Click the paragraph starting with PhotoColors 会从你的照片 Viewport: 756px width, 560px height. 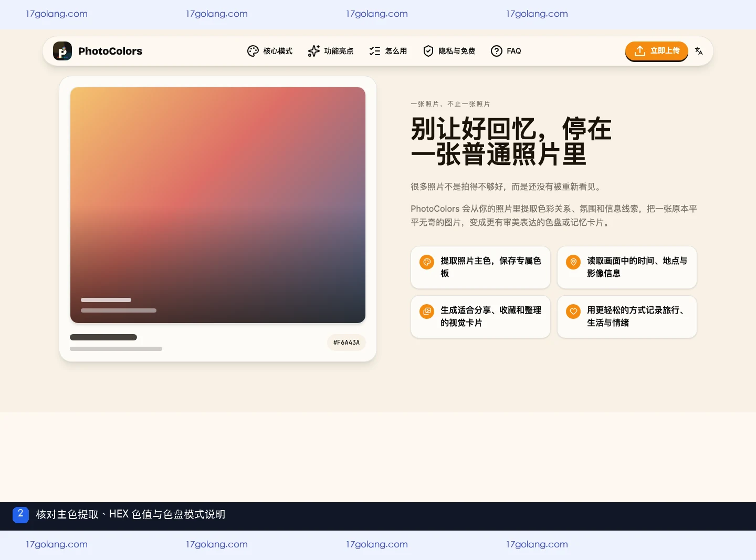554,215
